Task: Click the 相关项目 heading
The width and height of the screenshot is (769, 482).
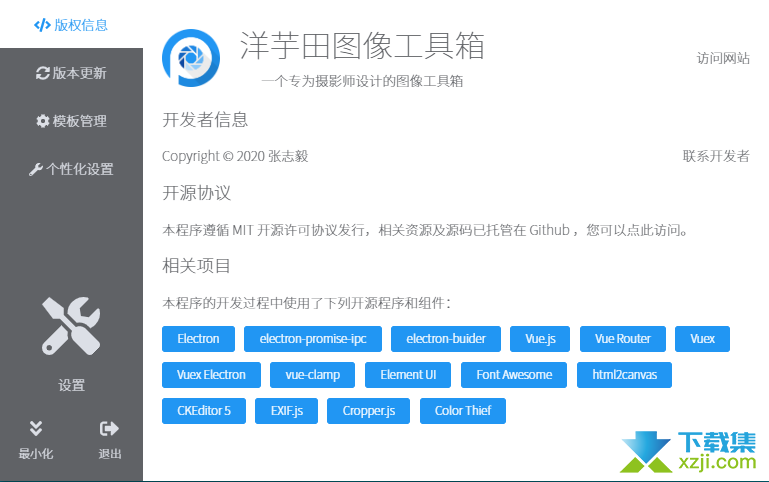Action: [x=196, y=266]
